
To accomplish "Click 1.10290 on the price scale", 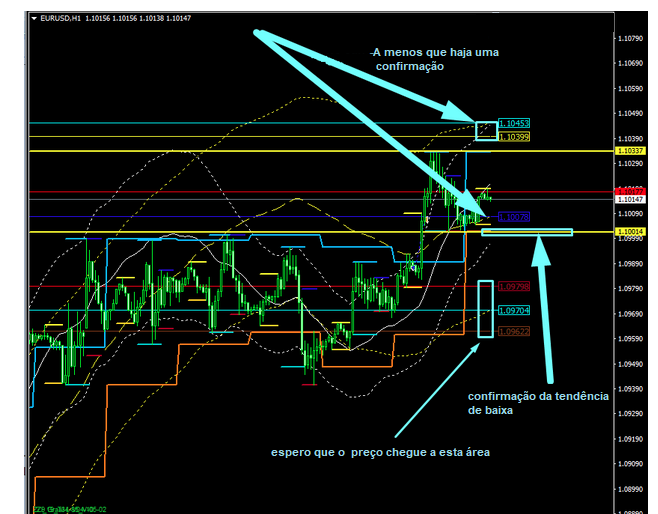I will [630, 164].
